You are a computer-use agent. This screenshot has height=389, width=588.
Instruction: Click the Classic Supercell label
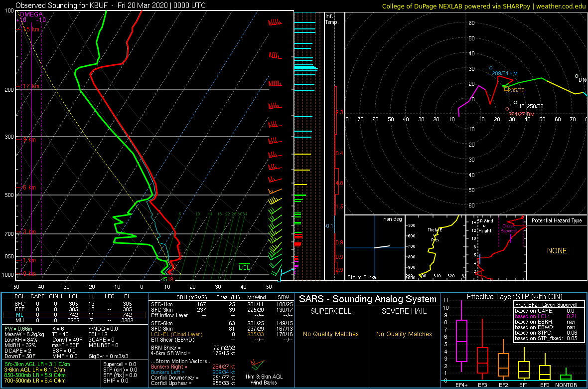coord(510,228)
